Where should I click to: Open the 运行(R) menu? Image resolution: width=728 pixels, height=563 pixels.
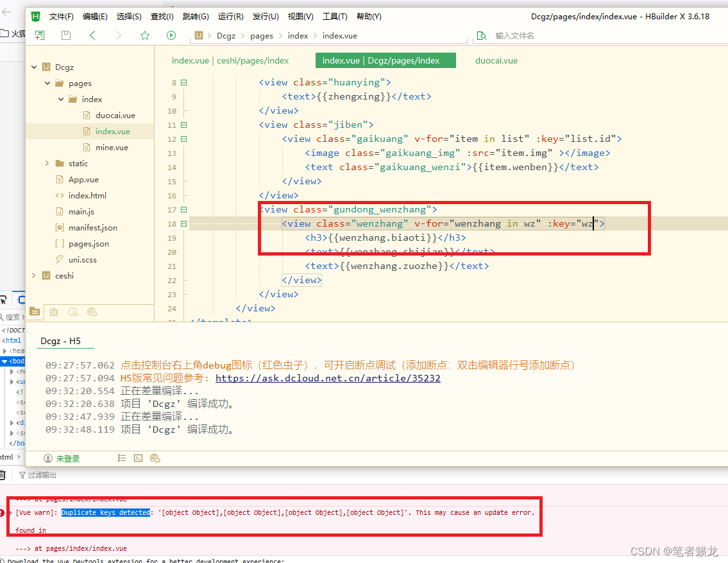pyautogui.click(x=231, y=16)
